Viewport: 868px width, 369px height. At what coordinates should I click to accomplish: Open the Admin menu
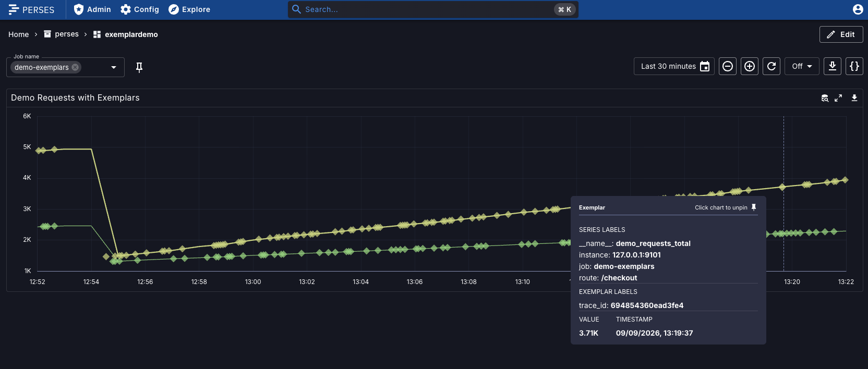tap(92, 9)
